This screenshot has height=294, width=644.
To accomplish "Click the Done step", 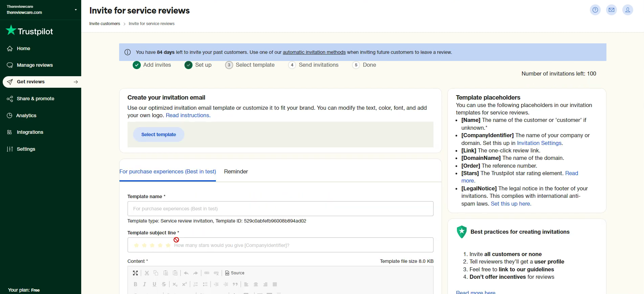I will click(364, 65).
